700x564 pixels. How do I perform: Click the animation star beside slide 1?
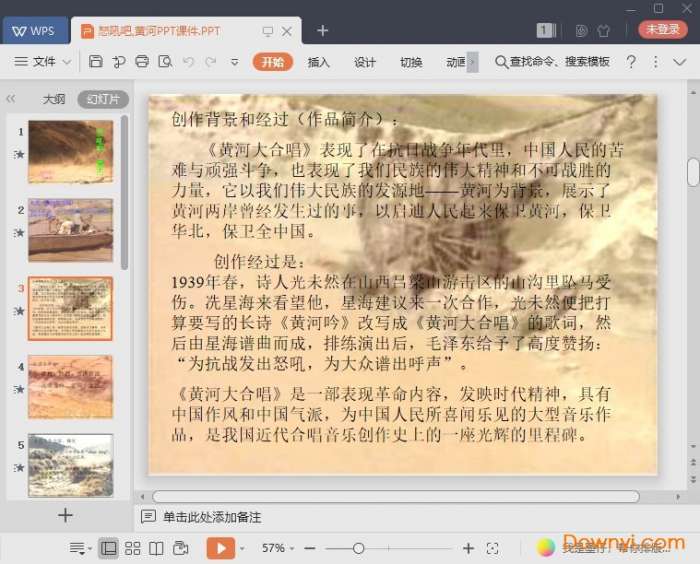pos(19,155)
